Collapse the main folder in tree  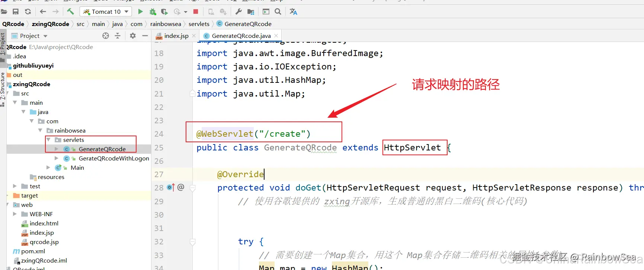click(15, 103)
